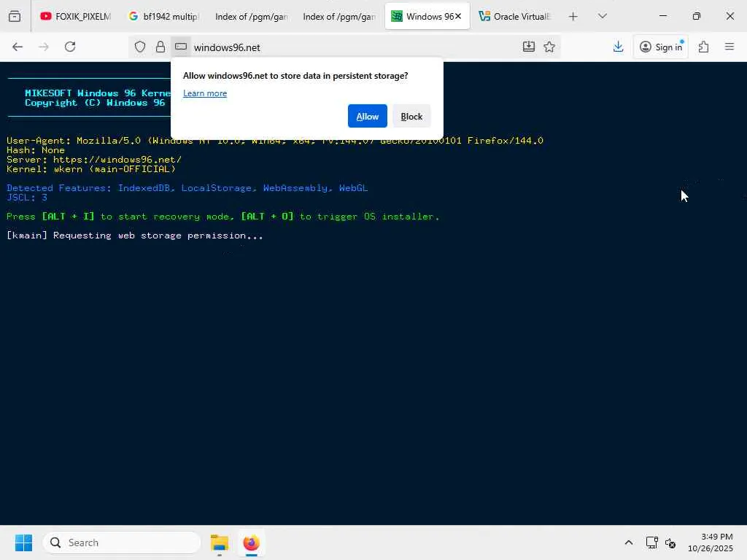Open Firefox View workspace icon
The width and height of the screenshot is (747, 560).
click(x=15, y=16)
